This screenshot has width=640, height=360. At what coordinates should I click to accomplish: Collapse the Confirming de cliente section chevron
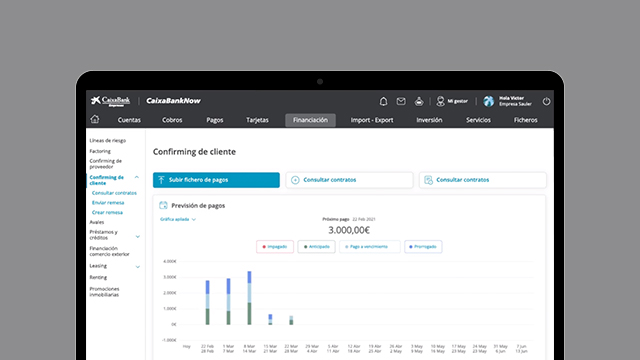137,177
